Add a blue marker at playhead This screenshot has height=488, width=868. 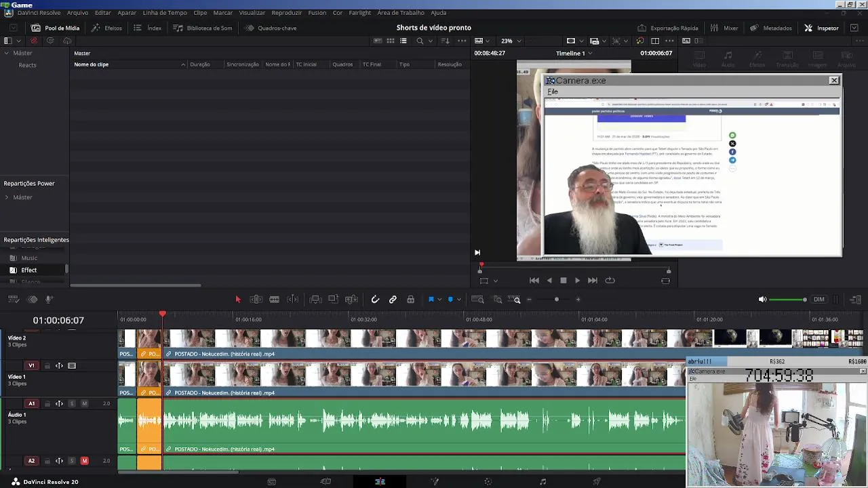(450, 300)
